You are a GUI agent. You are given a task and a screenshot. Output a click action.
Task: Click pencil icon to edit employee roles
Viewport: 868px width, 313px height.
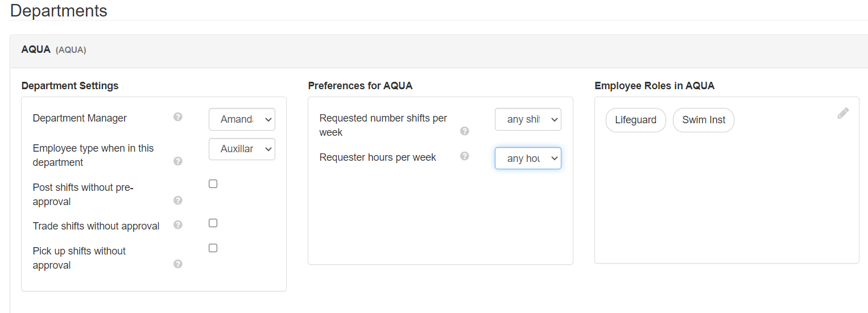[x=843, y=114]
